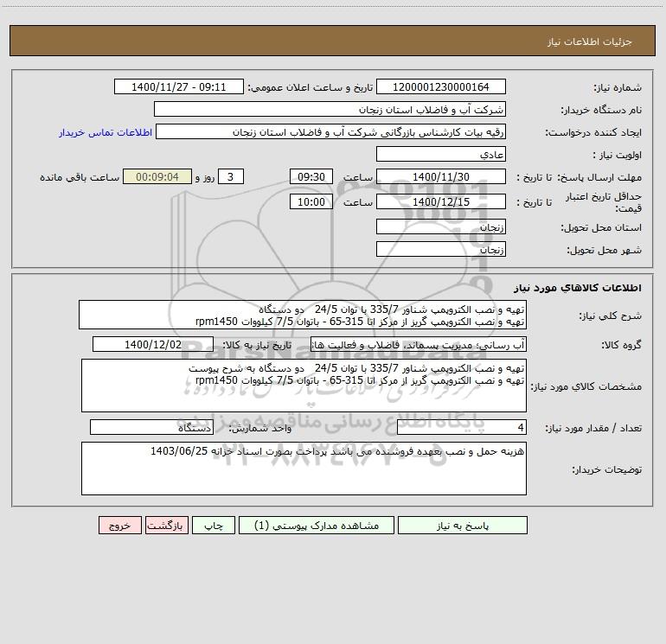Click the remaining days field 3
The height and width of the screenshot is (644, 666).
click(231, 176)
